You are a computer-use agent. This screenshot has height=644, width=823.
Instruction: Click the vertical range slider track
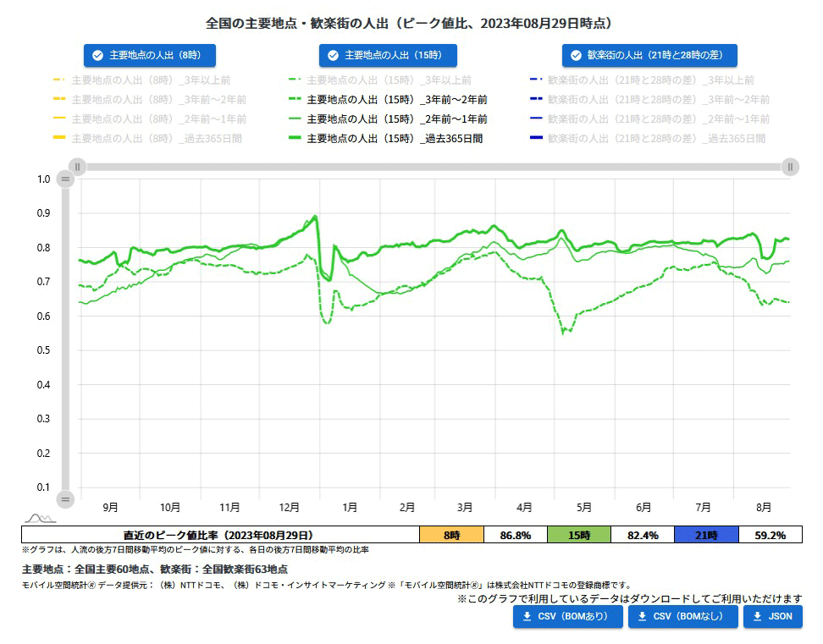tap(65, 339)
